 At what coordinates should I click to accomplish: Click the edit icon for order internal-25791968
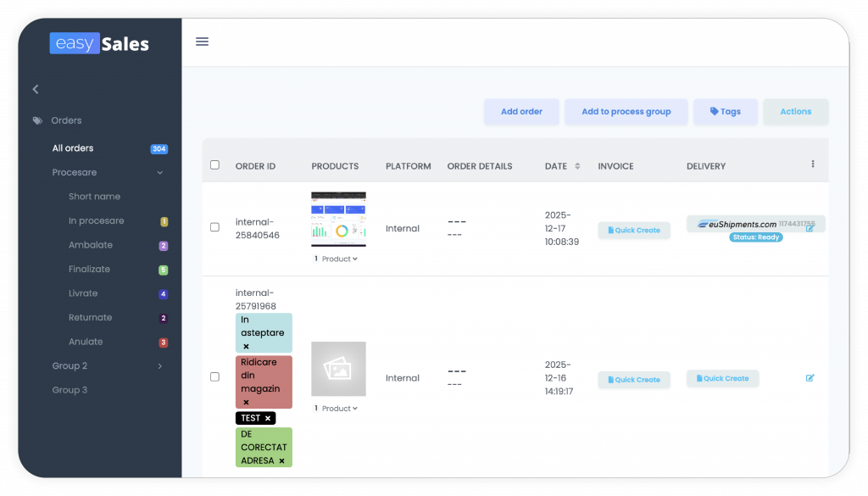(x=810, y=378)
